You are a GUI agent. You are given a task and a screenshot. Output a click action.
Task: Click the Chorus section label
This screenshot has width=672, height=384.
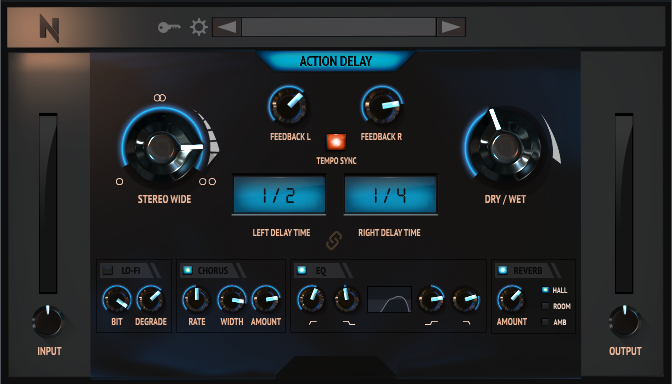click(x=213, y=271)
